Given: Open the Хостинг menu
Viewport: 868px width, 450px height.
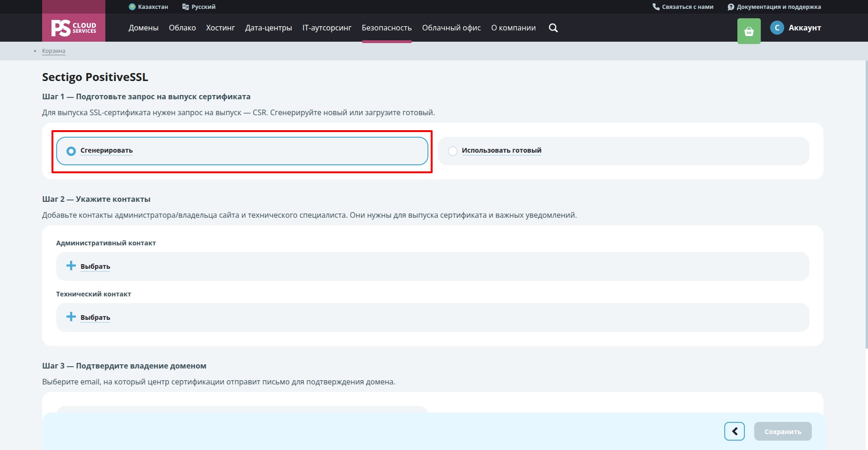Looking at the screenshot, I should [221, 28].
